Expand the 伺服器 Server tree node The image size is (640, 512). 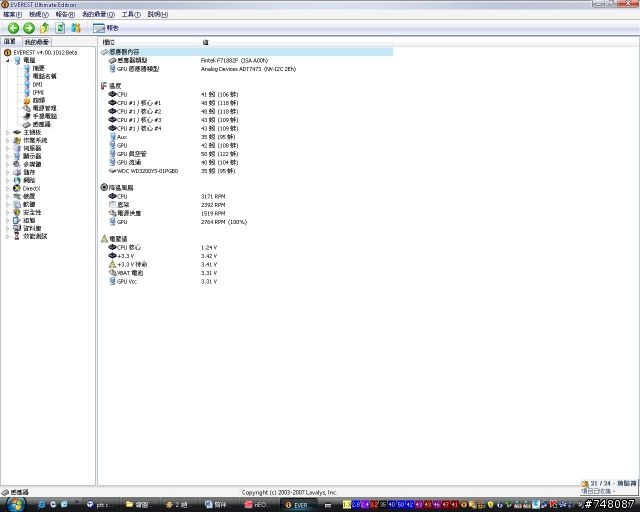[x=7, y=148]
